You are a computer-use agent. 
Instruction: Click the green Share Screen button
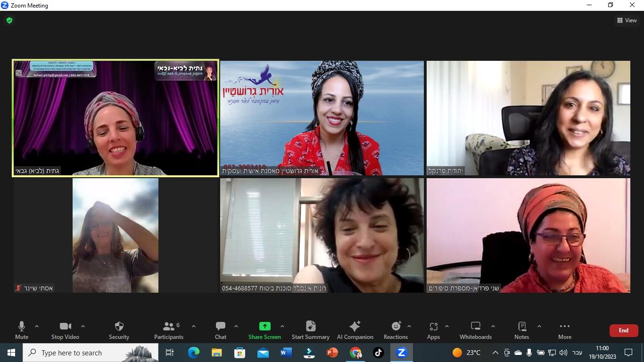click(264, 330)
